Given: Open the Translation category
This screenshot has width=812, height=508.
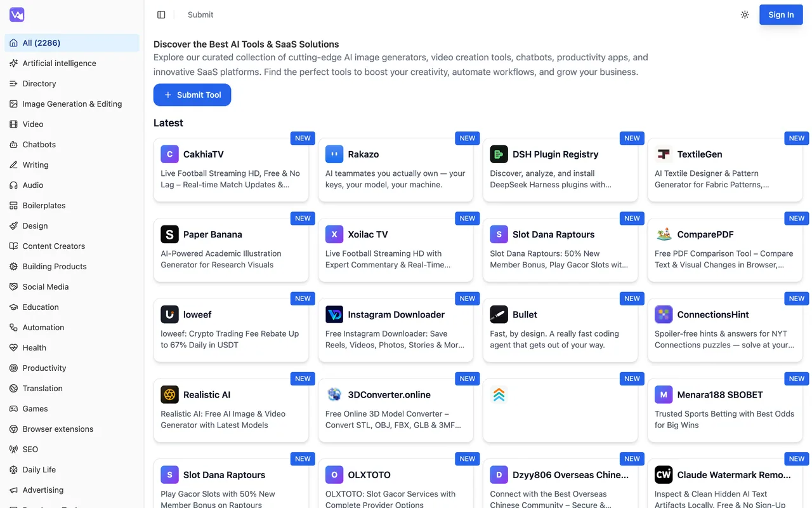Looking at the screenshot, I should [72, 388].
